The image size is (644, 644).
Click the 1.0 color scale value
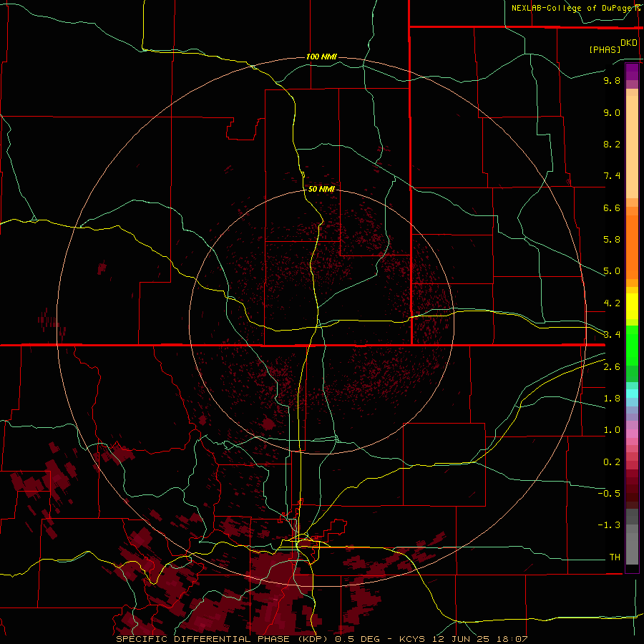(612, 430)
